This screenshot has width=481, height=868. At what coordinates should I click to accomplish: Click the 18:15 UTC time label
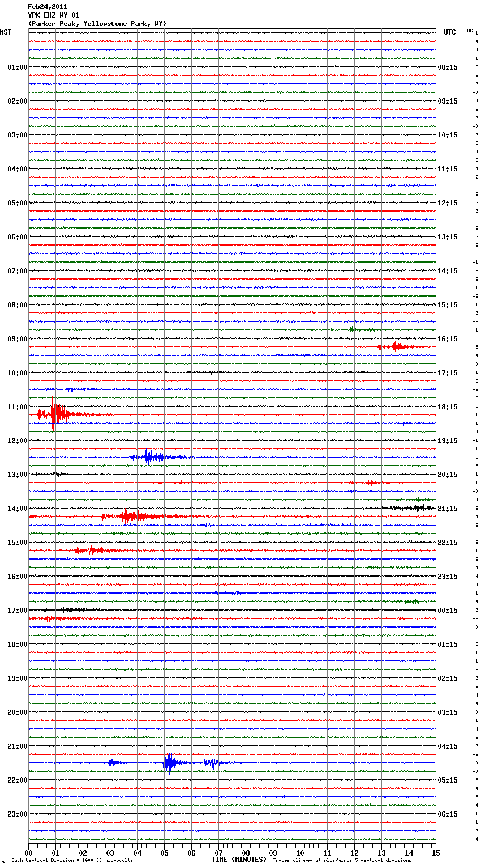tap(448, 407)
